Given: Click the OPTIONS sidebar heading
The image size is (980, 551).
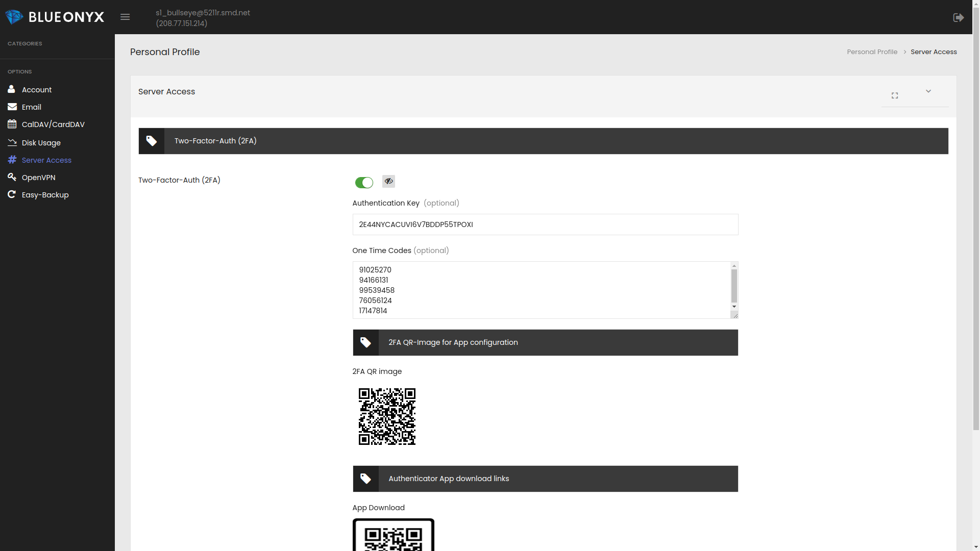Looking at the screenshot, I should (x=19, y=71).
